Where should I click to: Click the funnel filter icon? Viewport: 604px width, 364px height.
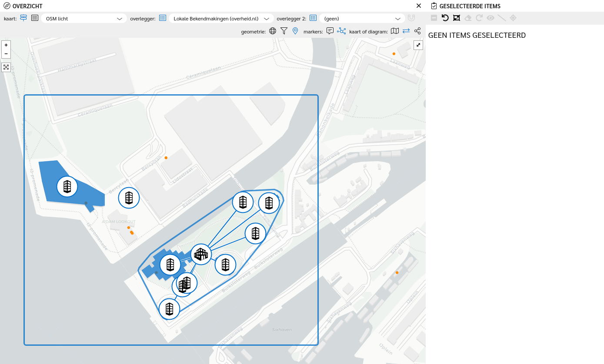(x=284, y=31)
